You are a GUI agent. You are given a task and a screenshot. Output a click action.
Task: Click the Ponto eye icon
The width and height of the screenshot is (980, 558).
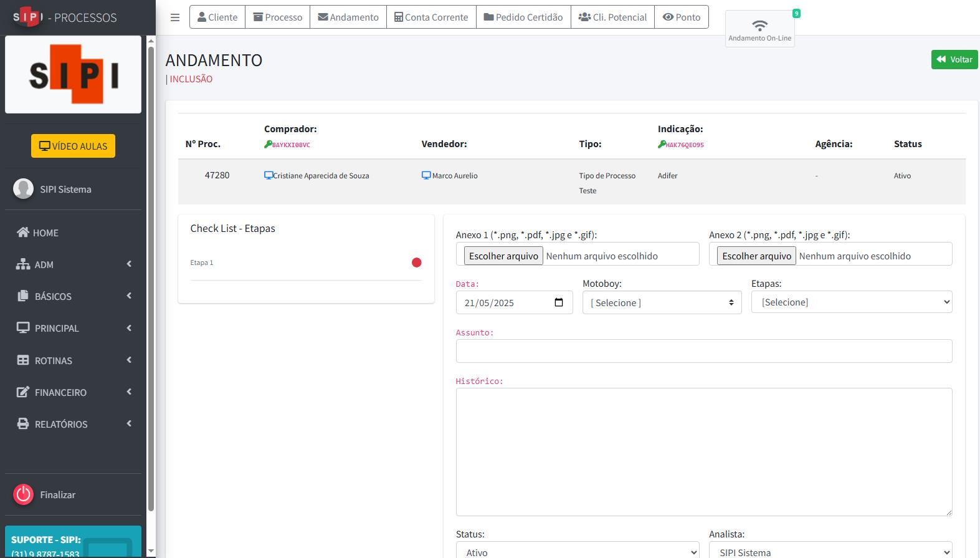668,17
